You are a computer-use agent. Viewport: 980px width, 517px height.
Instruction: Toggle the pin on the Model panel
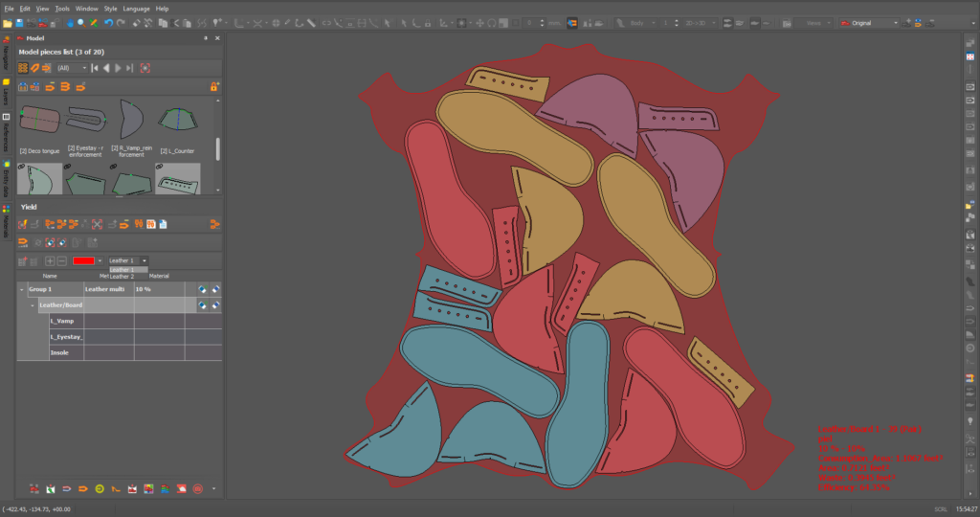point(205,37)
